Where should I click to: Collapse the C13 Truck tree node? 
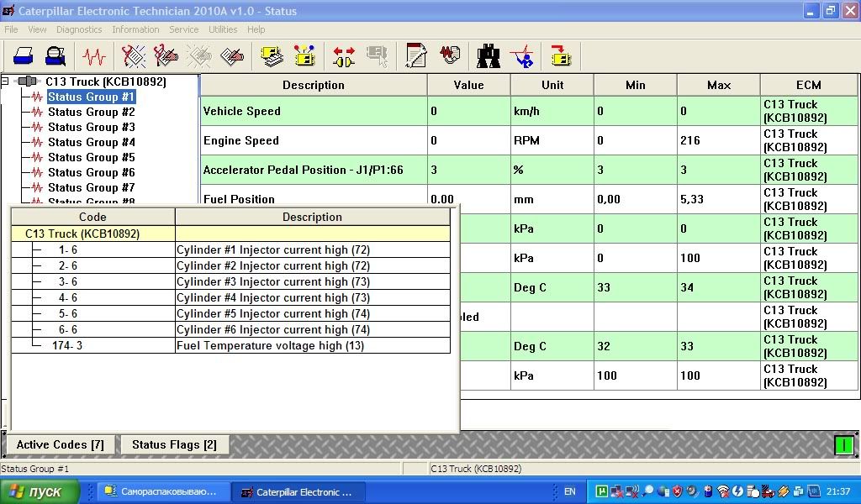[5, 81]
